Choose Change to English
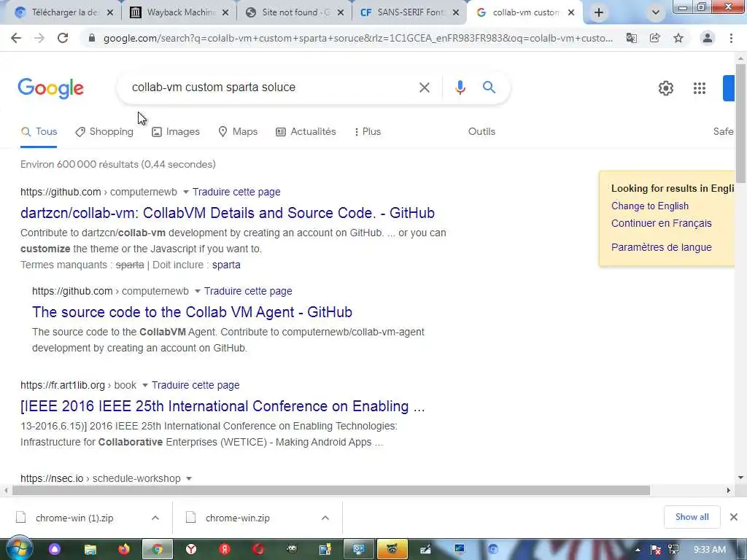 (650, 206)
